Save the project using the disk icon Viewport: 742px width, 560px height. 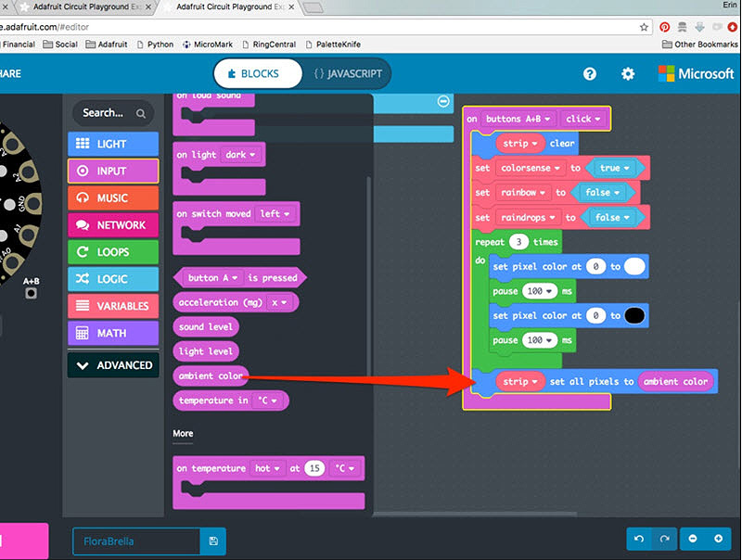pos(212,541)
